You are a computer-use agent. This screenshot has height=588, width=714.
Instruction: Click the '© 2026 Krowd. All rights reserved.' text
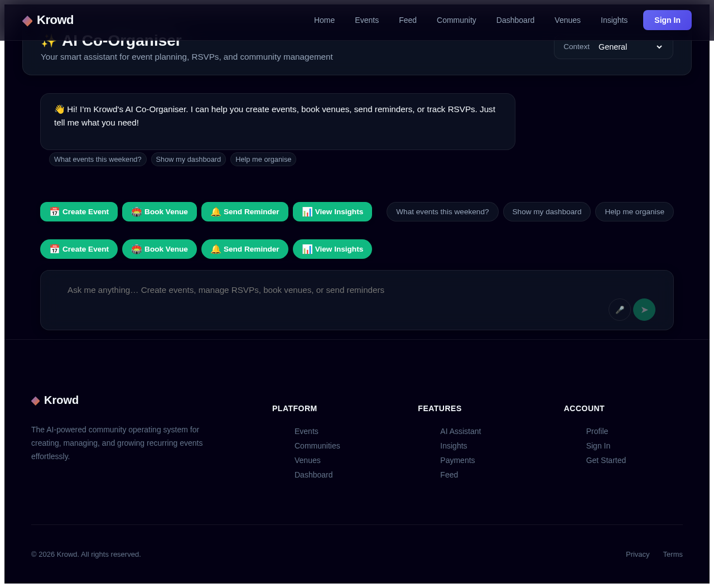tap(86, 554)
